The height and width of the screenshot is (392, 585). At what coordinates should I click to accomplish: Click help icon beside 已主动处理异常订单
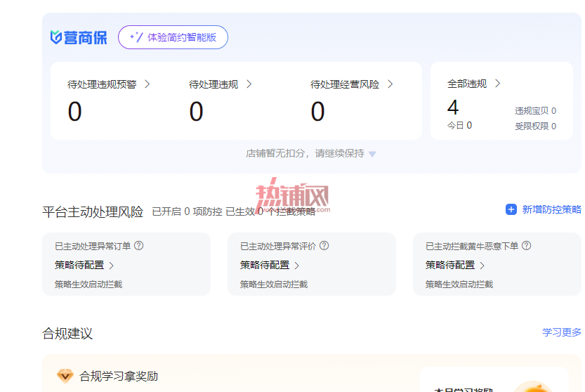[x=139, y=246]
